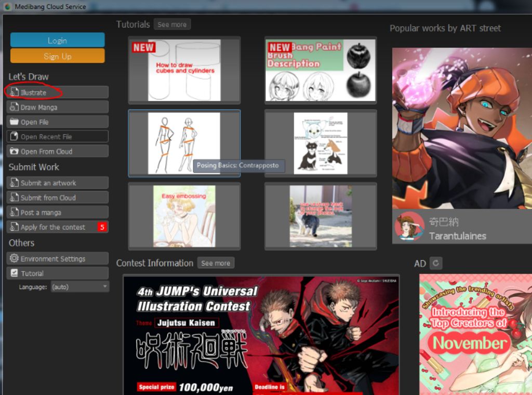532x395 pixels.
Task: Click the Post a manga icon
Action: [x=14, y=212]
